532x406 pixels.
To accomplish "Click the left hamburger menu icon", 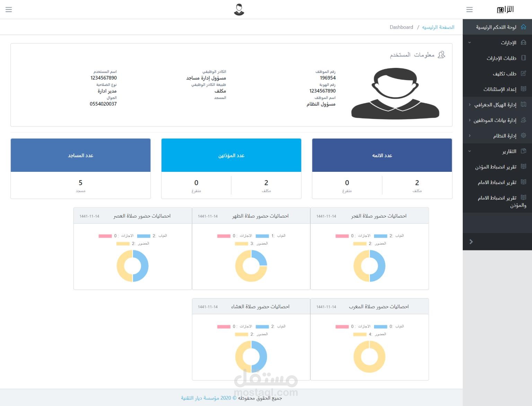I will tap(9, 9).
